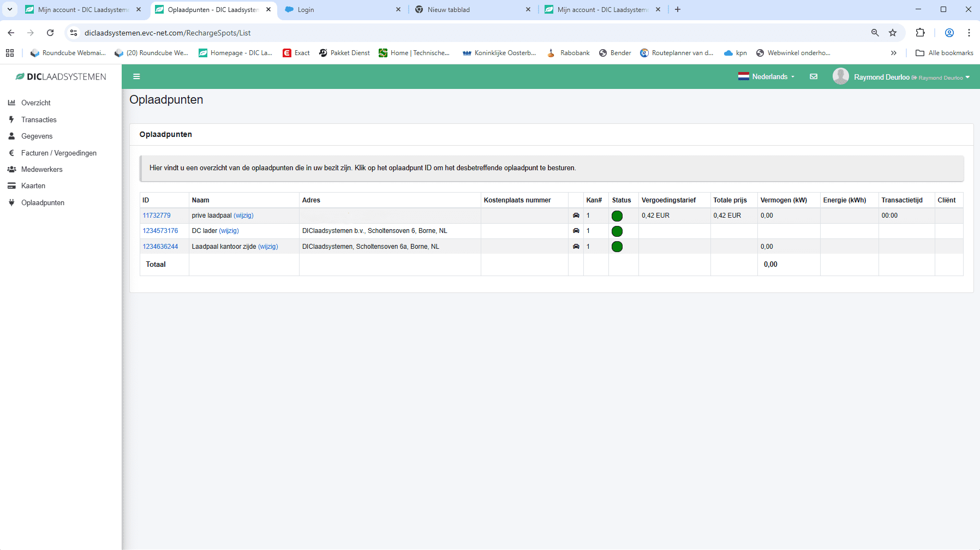This screenshot has height=550, width=980.
Task: Go back with browser back arrow
Action: pos(11,33)
